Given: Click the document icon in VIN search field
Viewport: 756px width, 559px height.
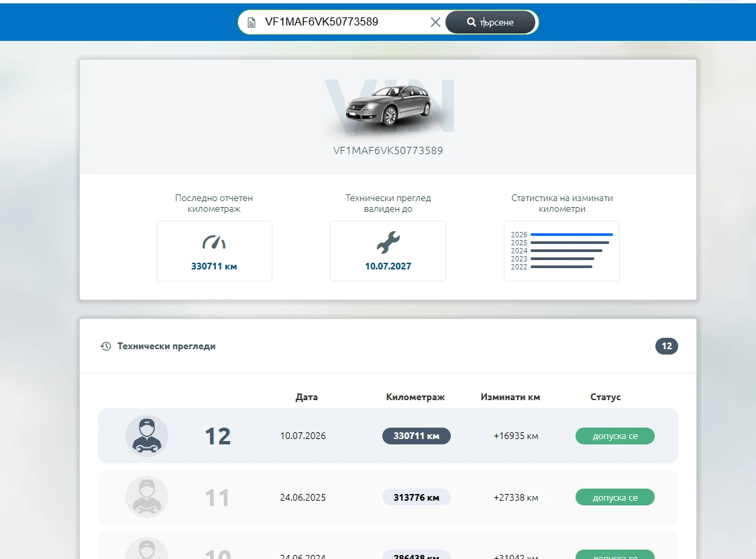Looking at the screenshot, I should point(251,23).
